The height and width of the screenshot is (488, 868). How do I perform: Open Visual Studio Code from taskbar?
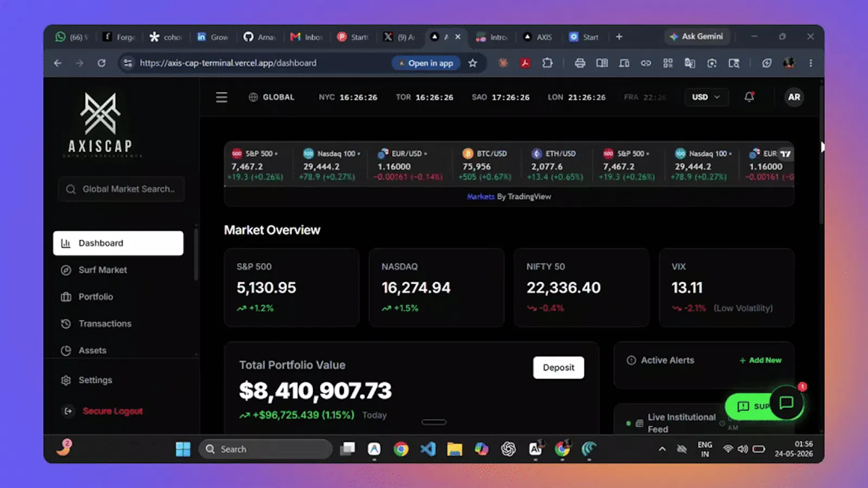(428, 449)
